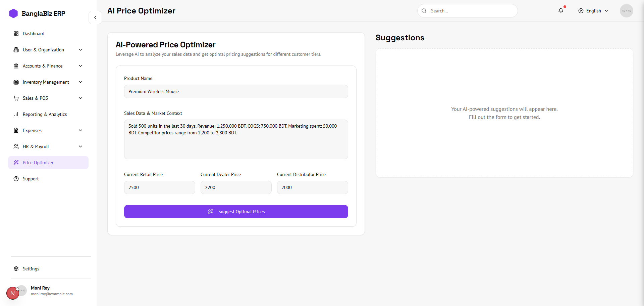This screenshot has width=644, height=306.
Task: Open the notification bell icon
Action: pyautogui.click(x=561, y=11)
